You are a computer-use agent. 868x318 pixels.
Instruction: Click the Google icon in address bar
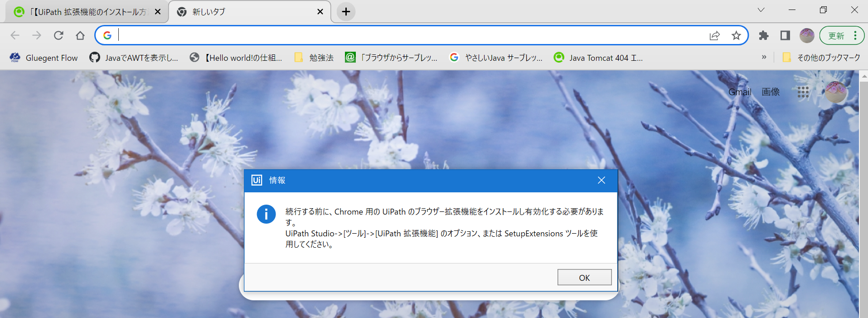pos(107,35)
